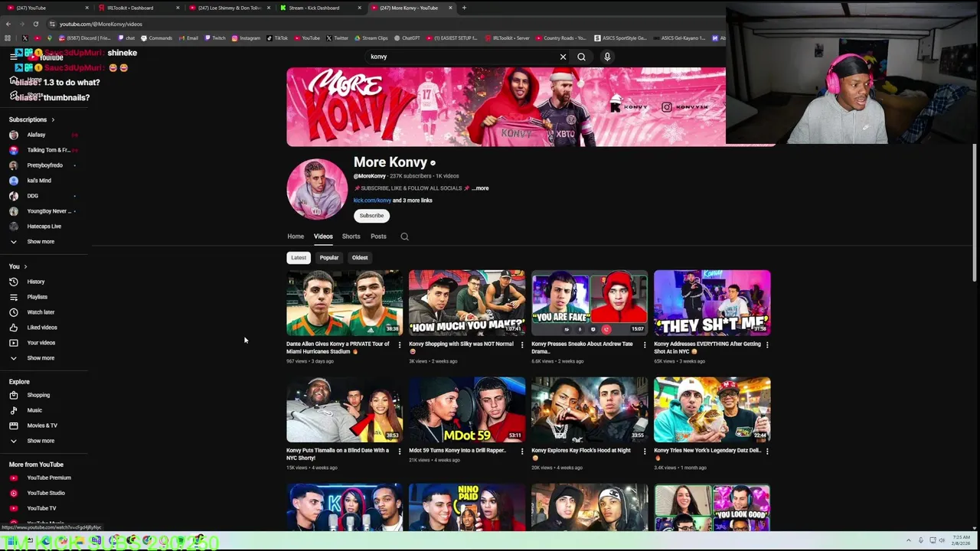Click the browser back arrow

coord(8,24)
